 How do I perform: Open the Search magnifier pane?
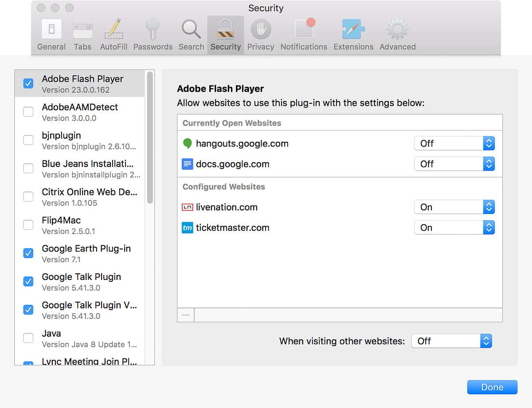click(191, 35)
